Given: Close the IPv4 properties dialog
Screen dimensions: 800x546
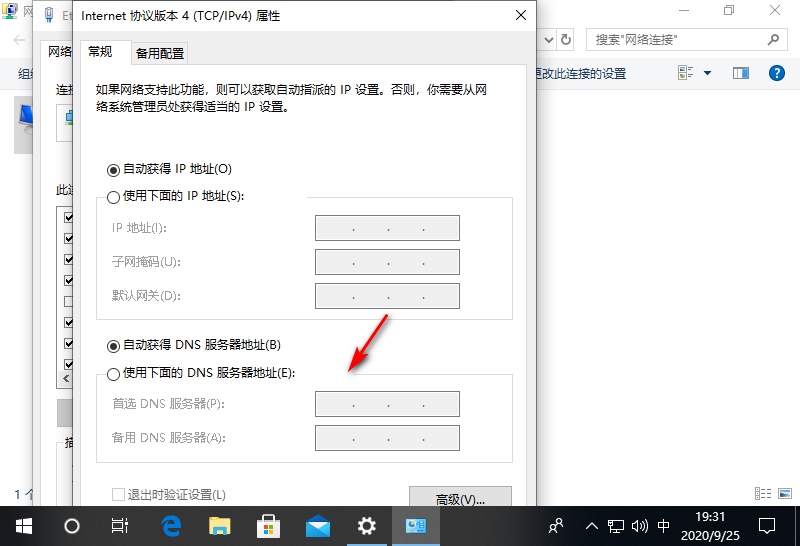Looking at the screenshot, I should [521, 15].
